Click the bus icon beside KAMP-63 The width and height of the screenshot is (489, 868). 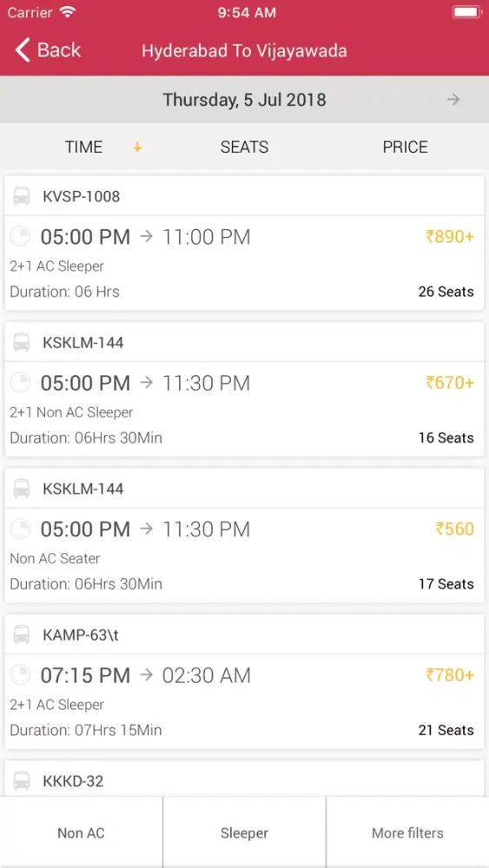[x=22, y=635]
